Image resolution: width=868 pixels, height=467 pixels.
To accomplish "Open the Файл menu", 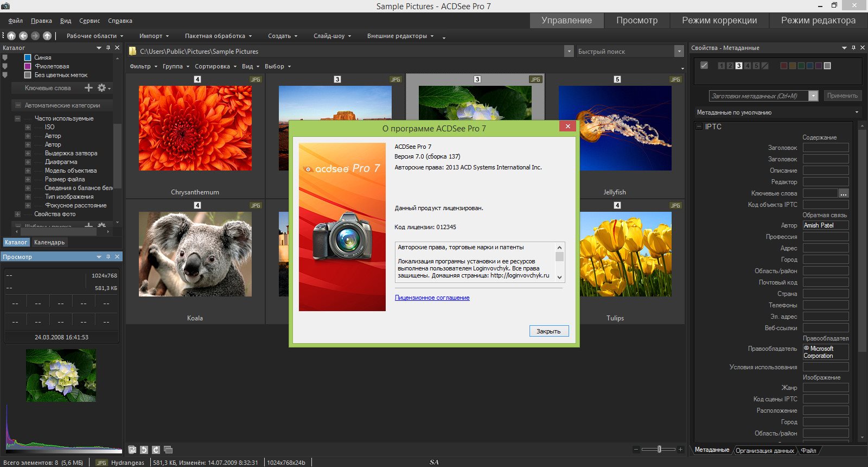I will 15,21.
